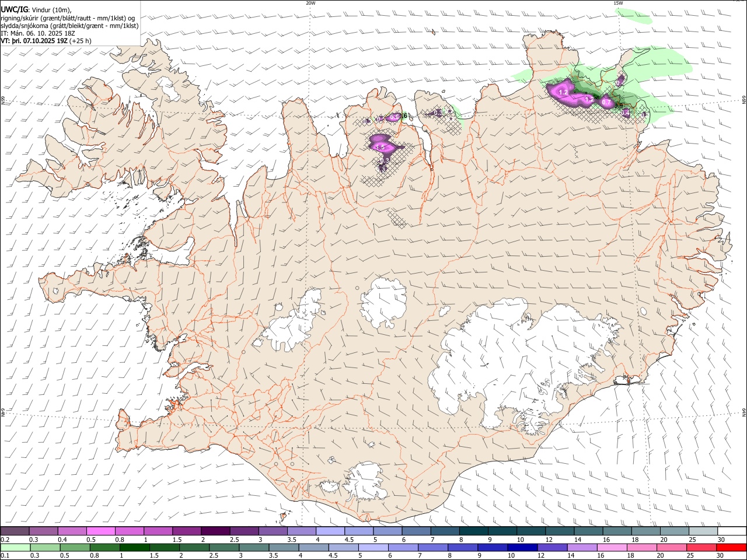Screen dimensions: 747x560
Task: Click the round Hofsjökull glacier in center
Action: 383,303
